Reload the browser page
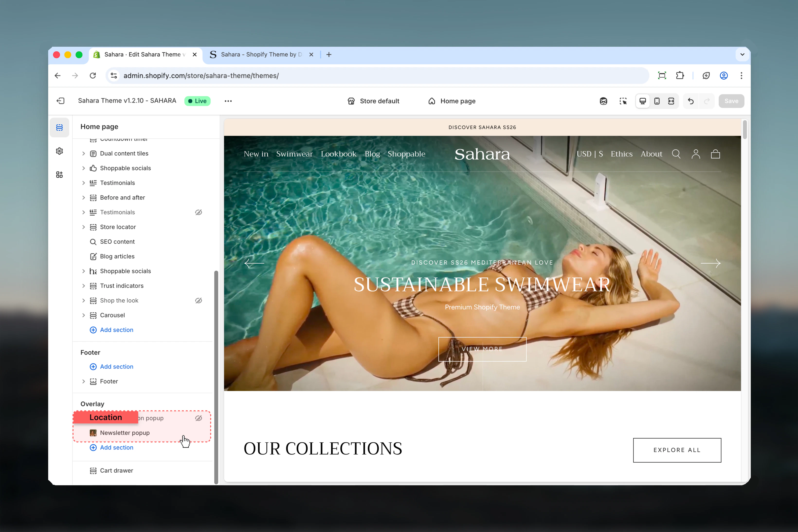 (93, 75)
